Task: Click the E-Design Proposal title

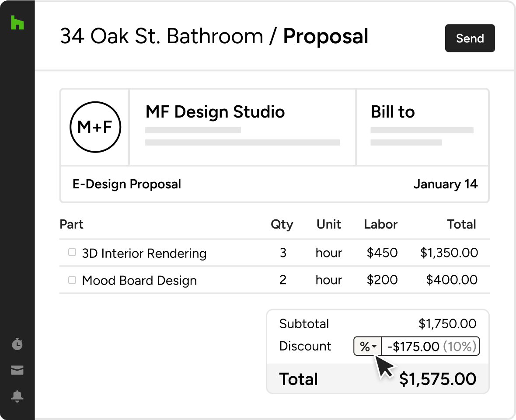Action: 127,184
